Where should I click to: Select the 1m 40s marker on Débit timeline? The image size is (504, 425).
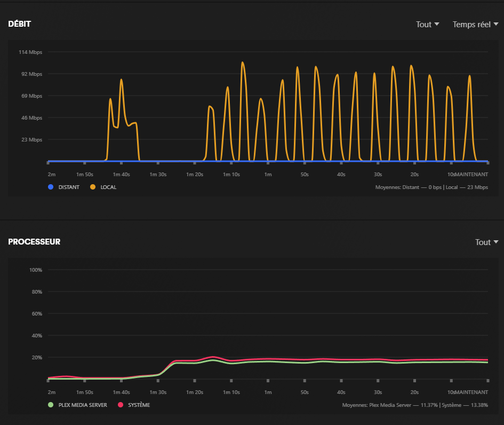[x=121, y=175]
